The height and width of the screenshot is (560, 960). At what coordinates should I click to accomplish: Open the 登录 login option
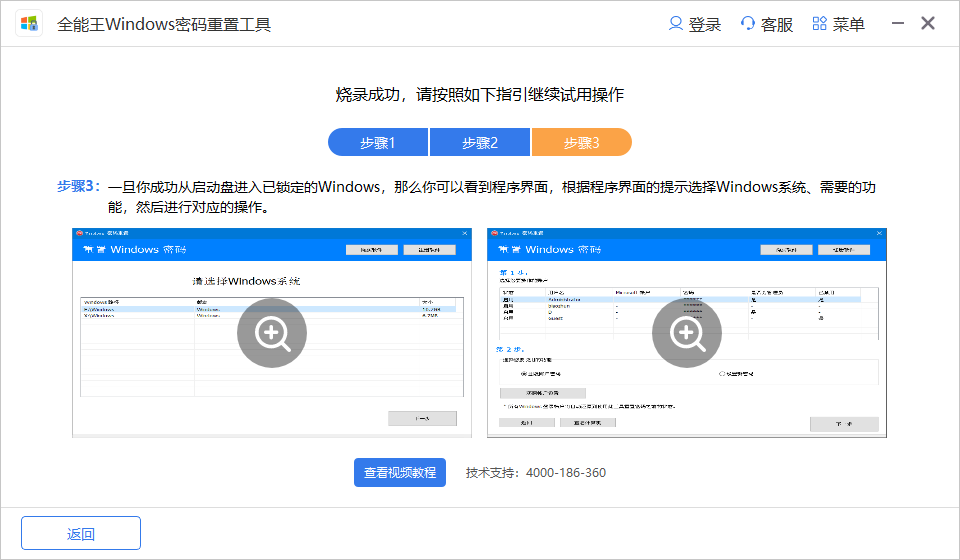pyautogui.click(x=694, y=24)
